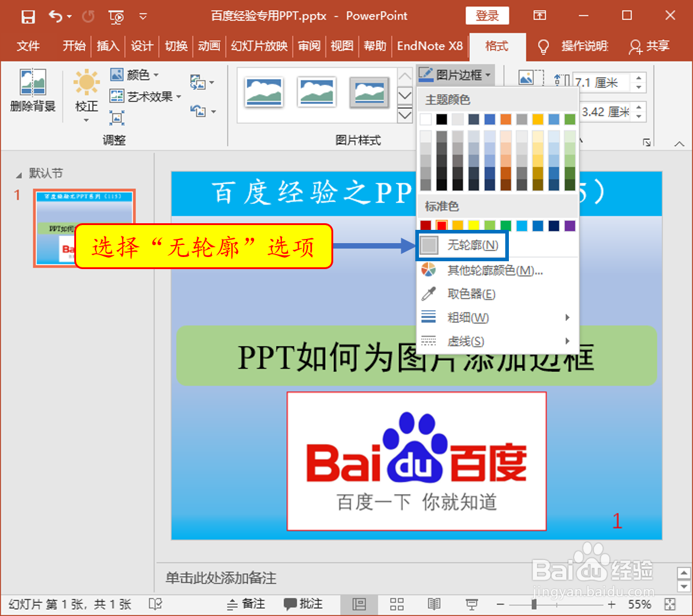Switch to Normal view icon
693x616 pixels.
click(x=359, y=604)
